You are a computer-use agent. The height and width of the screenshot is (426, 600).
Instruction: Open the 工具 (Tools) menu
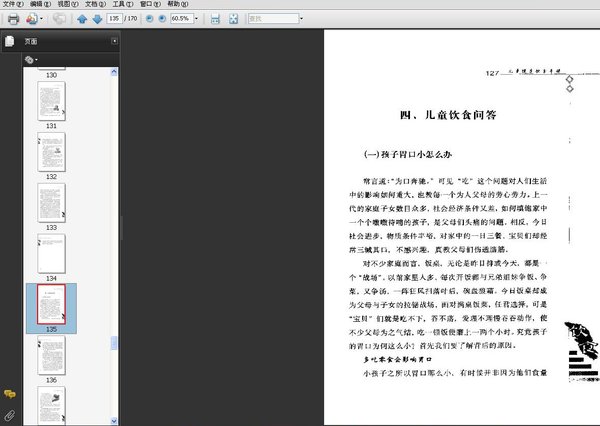(122, 4)
